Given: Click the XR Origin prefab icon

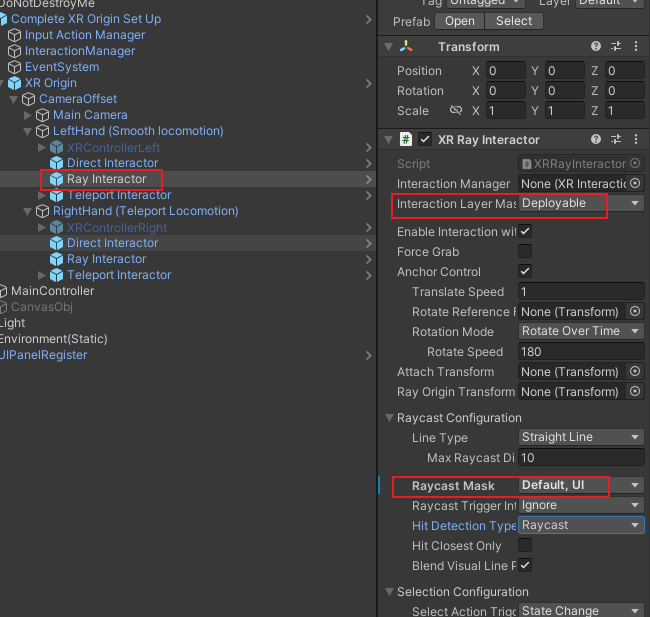Looking at the screenshot, I should (x=14, y=83).
